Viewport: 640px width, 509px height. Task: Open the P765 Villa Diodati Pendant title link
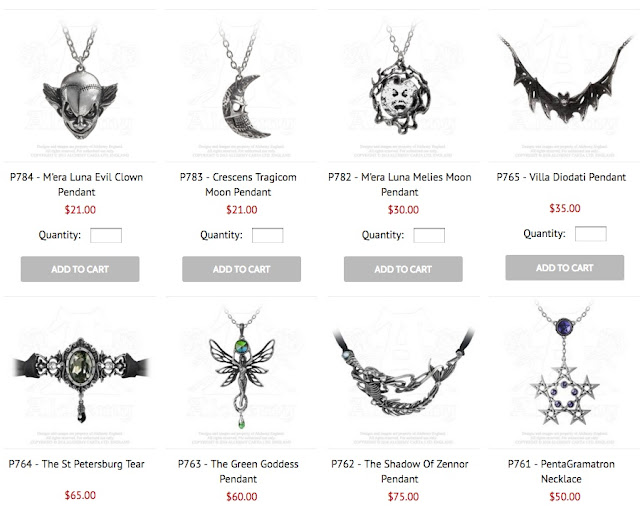561,177
